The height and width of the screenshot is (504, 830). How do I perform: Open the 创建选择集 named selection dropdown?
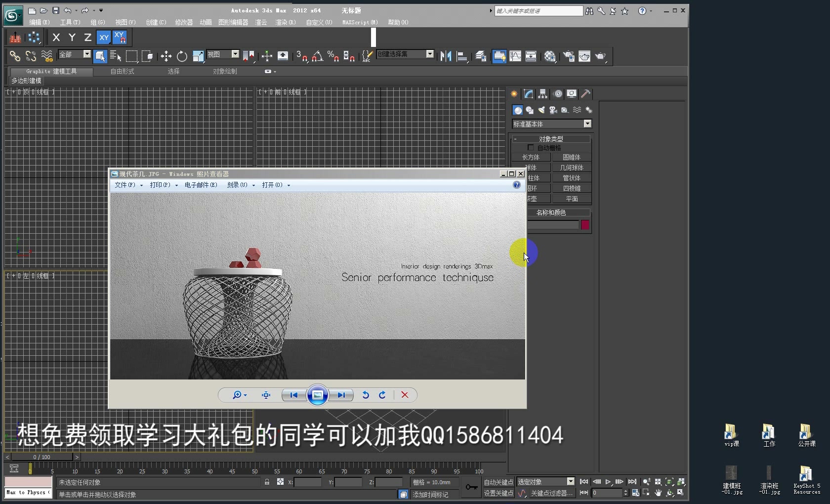coord(430,54)
